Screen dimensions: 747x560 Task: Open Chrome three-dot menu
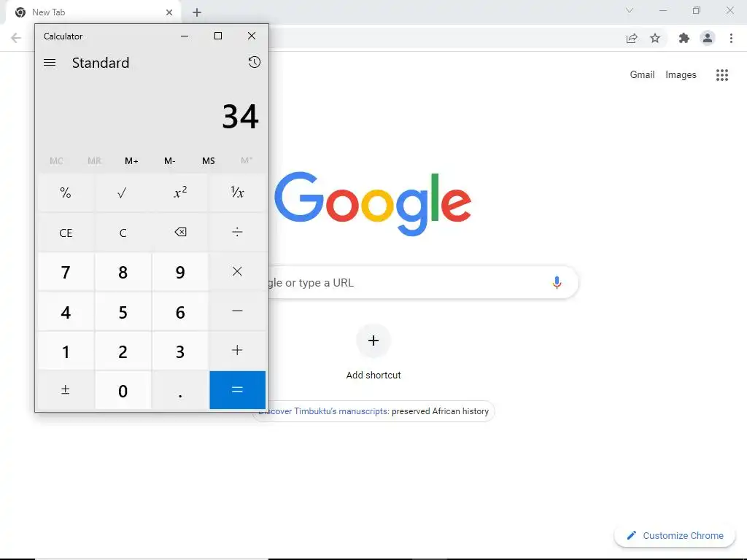coord(731,38)
